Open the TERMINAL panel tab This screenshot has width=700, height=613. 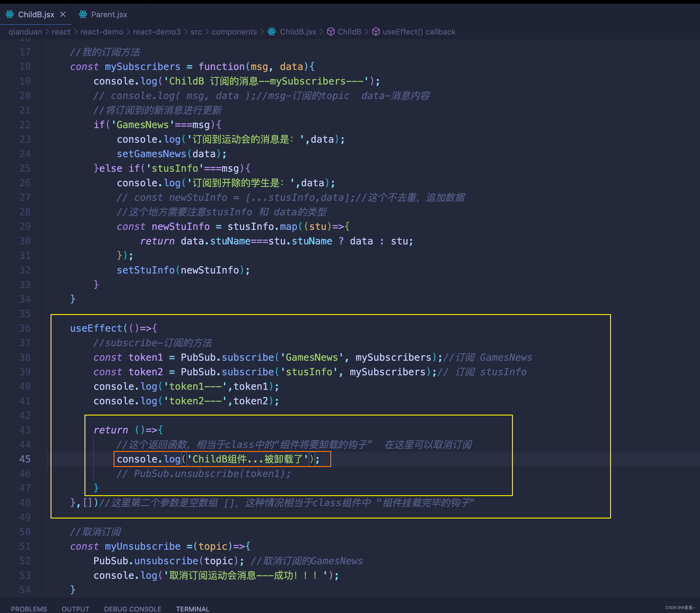(x=193, y=608)
